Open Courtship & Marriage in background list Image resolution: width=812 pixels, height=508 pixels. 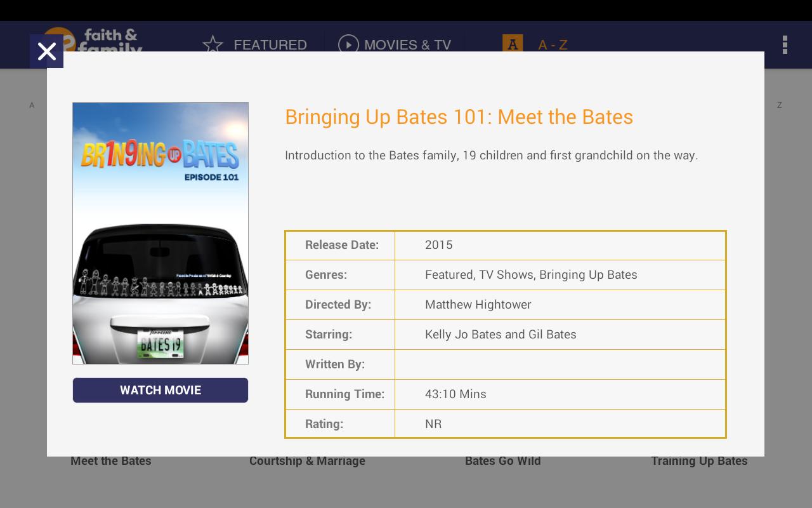307,461
